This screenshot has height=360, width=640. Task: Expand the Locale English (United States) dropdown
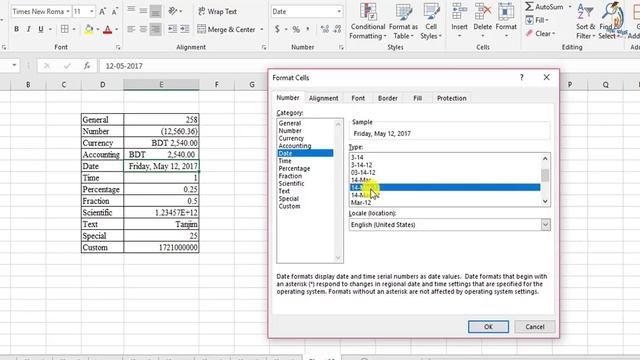pos(545,224)
